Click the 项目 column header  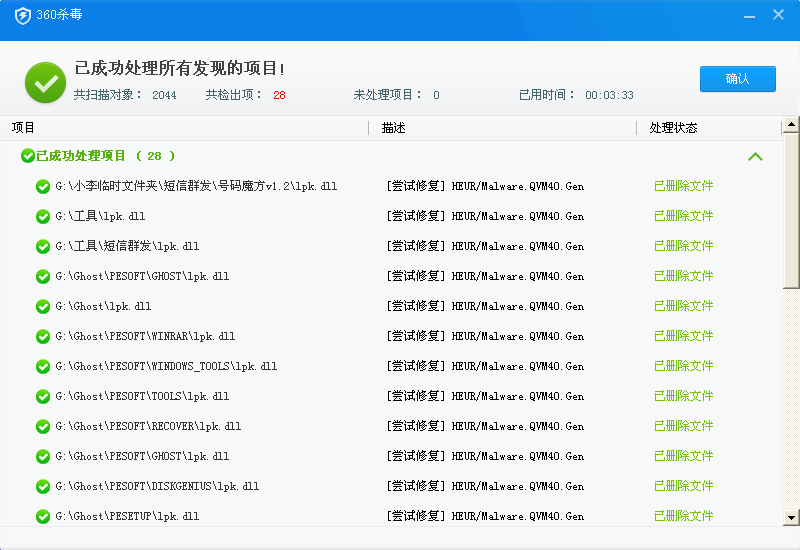23,128
